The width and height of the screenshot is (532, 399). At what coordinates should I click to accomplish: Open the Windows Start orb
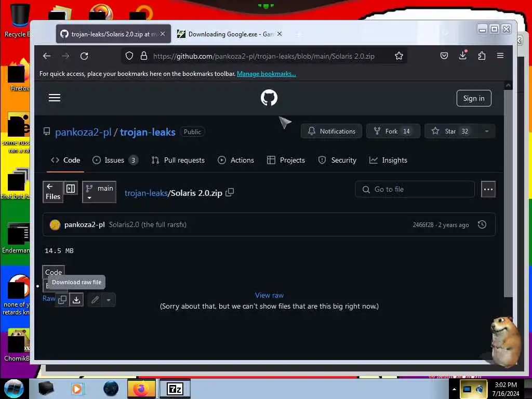(x=14, y=389)
